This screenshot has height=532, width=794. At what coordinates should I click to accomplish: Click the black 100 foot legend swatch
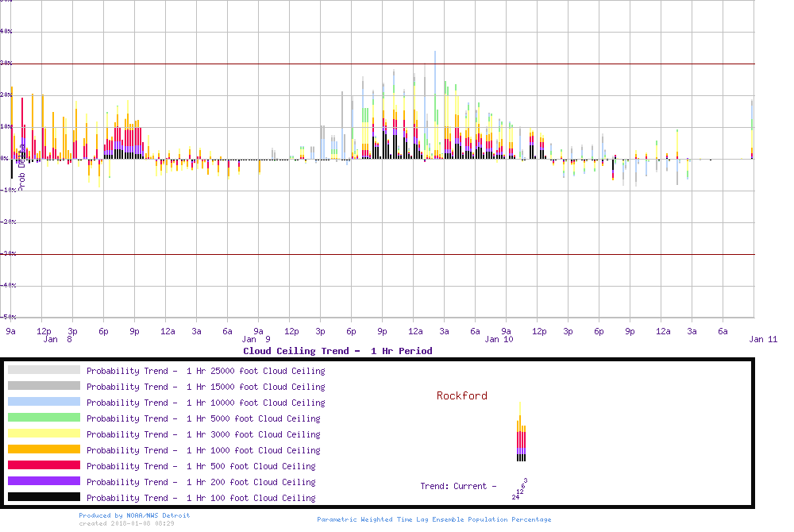pos(44,497)
